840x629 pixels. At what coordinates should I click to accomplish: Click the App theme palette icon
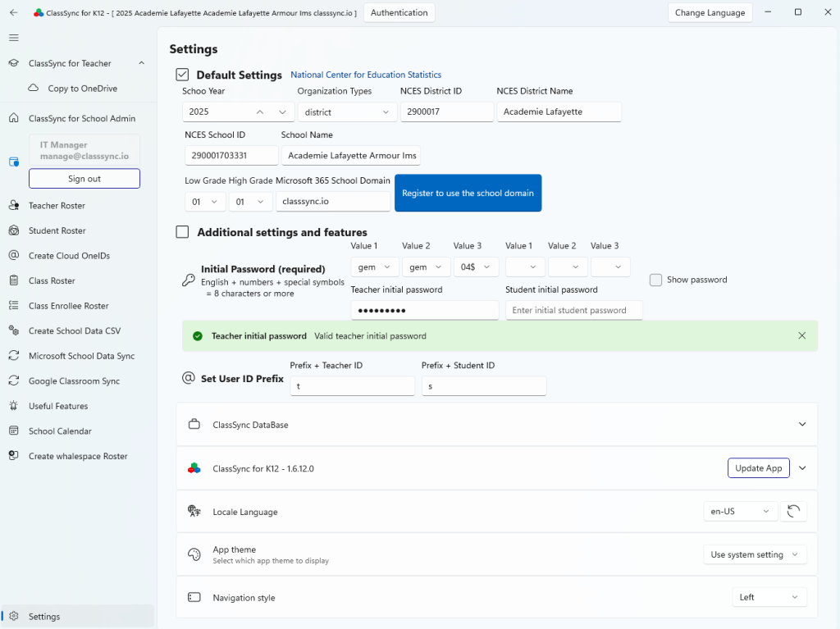point(194,554)
